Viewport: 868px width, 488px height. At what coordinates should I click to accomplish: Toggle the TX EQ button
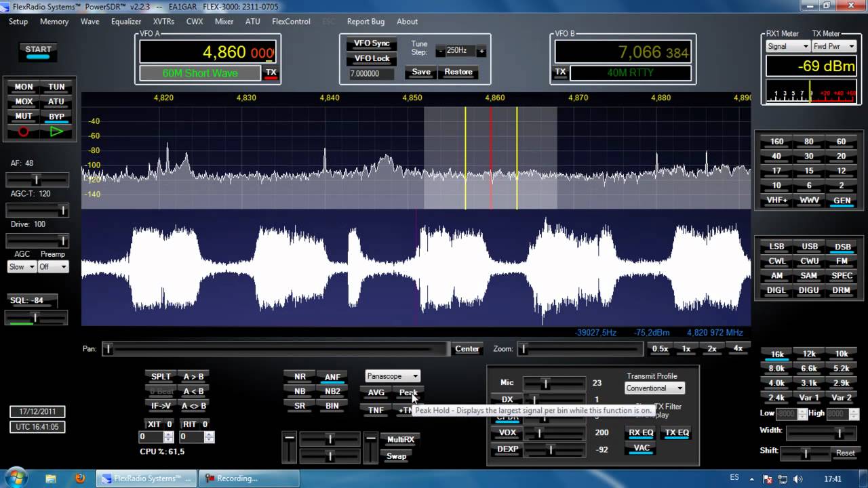click(676, 433)
